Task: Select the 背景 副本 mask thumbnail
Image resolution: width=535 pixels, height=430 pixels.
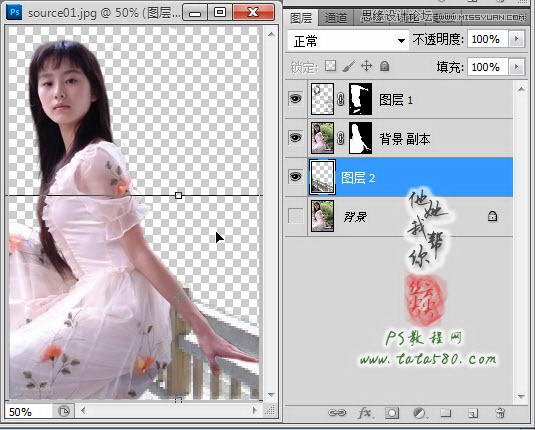Action: (x=361, y=138)
